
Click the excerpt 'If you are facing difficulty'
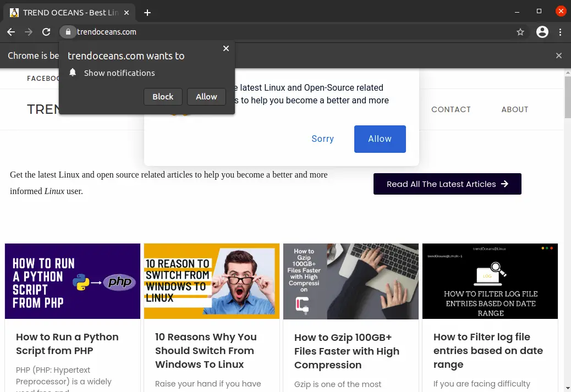(x=481, y=384)
